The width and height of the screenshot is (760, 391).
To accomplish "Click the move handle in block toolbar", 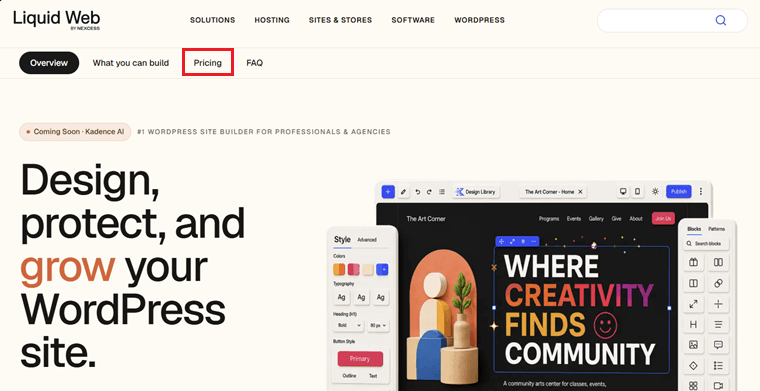I will pyautogui.click(x=502, y=241).
